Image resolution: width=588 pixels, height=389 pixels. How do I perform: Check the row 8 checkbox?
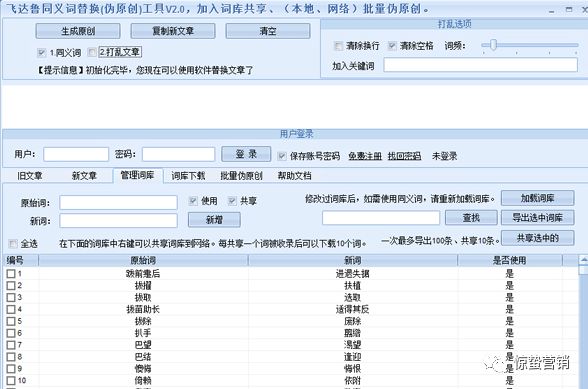tap(11, 357)
